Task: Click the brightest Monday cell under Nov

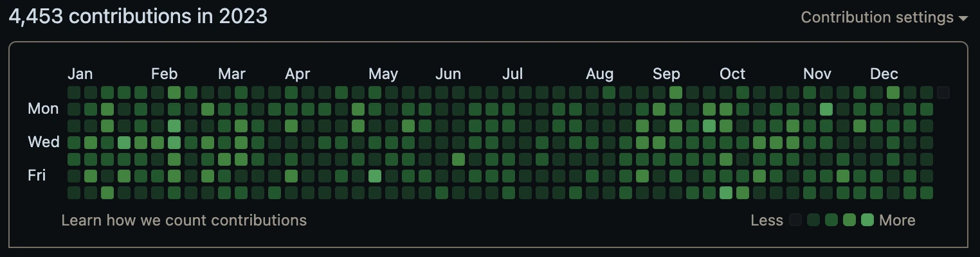Action: (826, 109)
